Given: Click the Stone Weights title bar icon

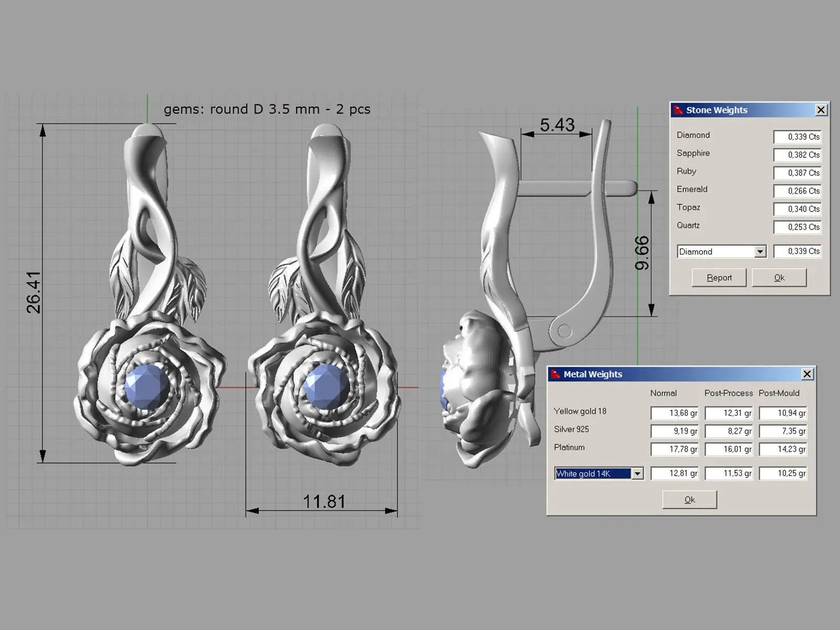Looking at the screenshot, I should click(x=678, y=110).
